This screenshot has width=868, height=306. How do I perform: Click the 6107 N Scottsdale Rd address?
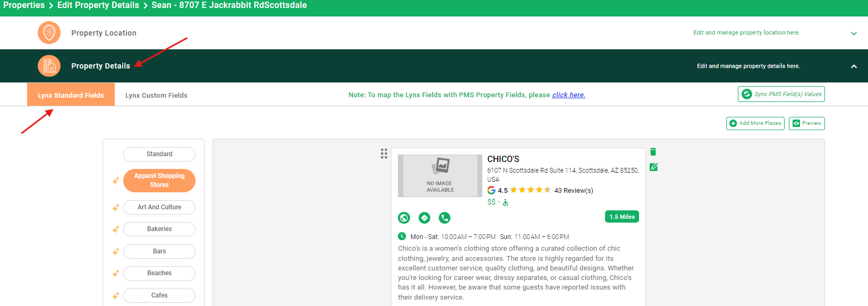[x=563, y=175]
